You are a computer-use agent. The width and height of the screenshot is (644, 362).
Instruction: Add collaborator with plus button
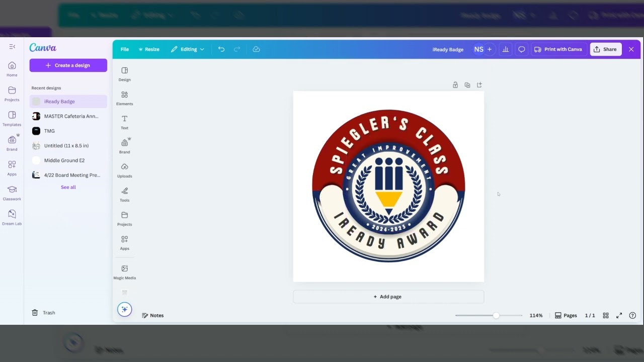(490, 49)
